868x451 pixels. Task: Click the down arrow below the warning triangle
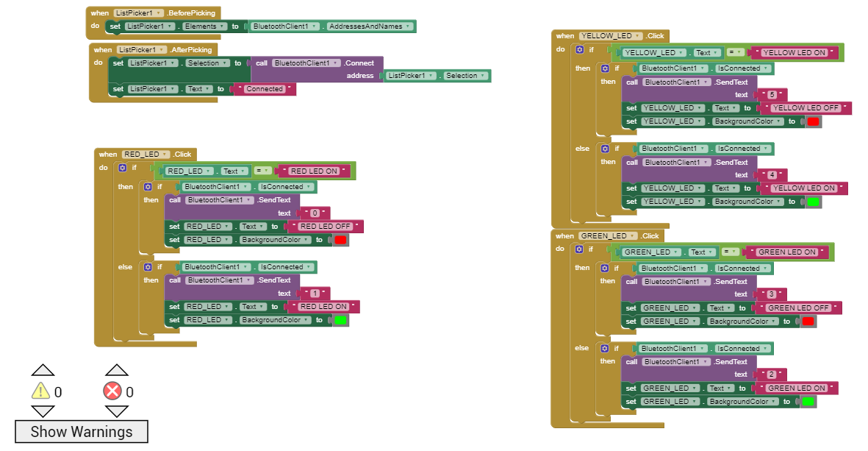coord(43,411)
